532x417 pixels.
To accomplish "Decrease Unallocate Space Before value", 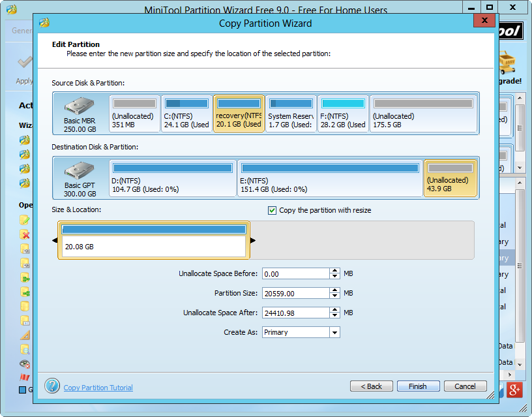I will pos(335,277).
